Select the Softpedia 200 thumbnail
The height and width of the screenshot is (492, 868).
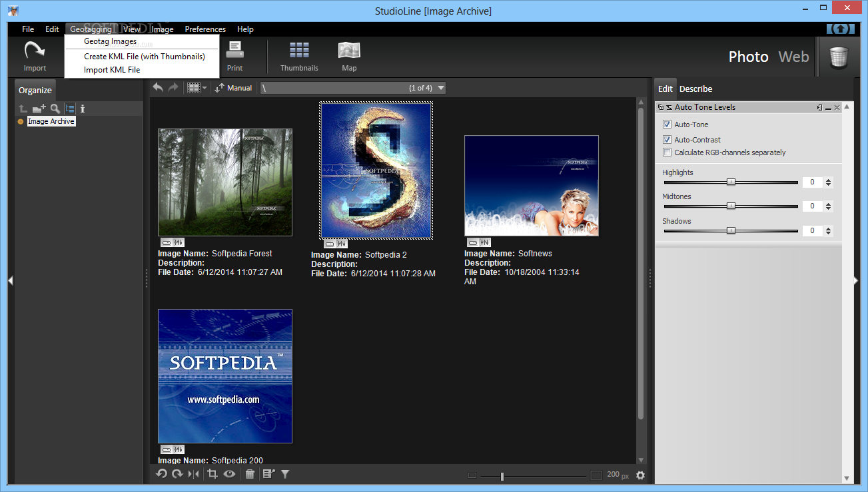coord(225,376)
